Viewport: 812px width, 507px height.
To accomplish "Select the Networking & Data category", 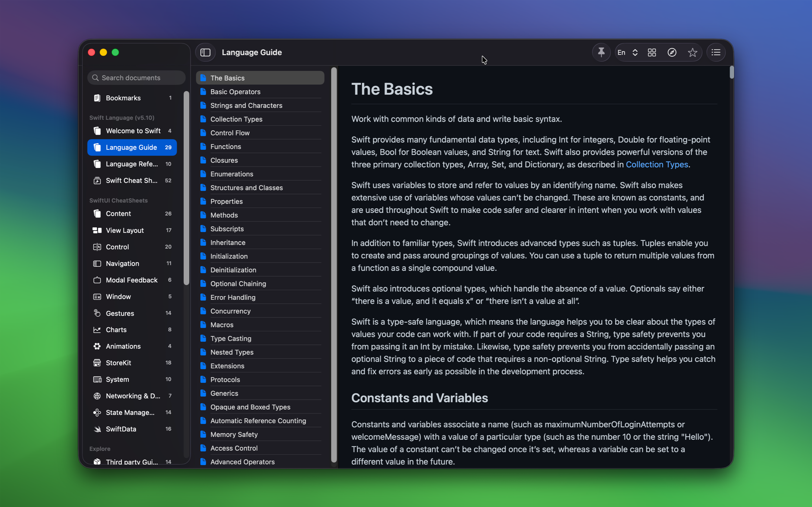I will pos(133,396).
